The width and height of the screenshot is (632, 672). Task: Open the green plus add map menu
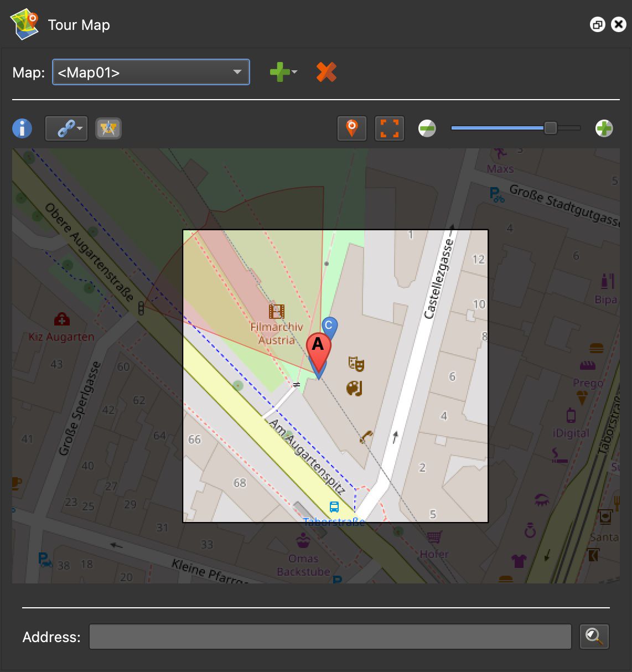coord(283,73)
